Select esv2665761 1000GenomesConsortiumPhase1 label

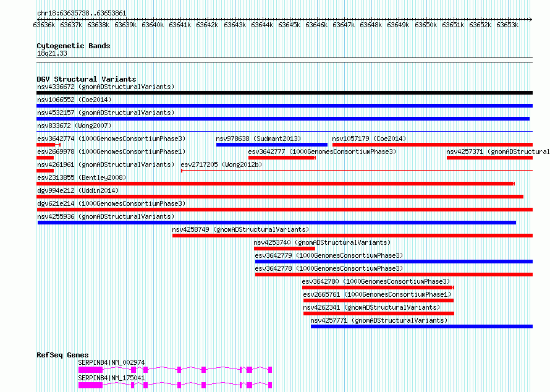tap(377, 294)
